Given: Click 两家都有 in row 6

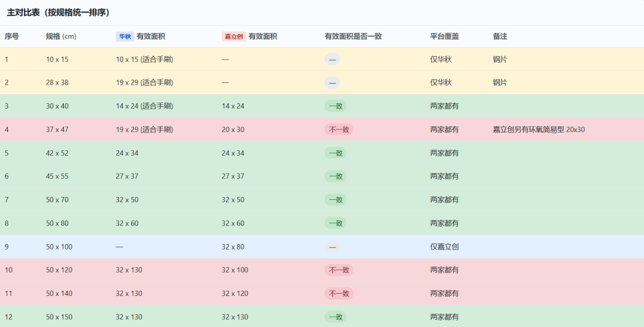Looking at the screenshot, I should tap(444, 176).
